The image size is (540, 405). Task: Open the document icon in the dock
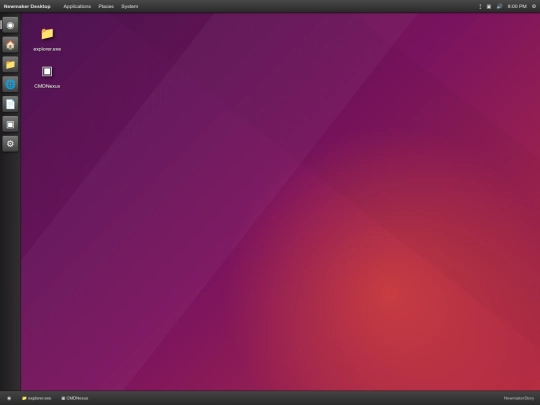10,104
